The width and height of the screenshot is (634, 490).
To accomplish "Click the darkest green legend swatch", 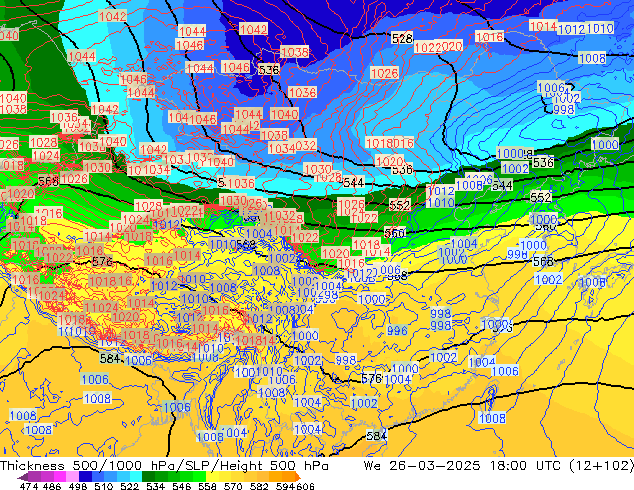I will pyautogui.click(x=148, y=477).
